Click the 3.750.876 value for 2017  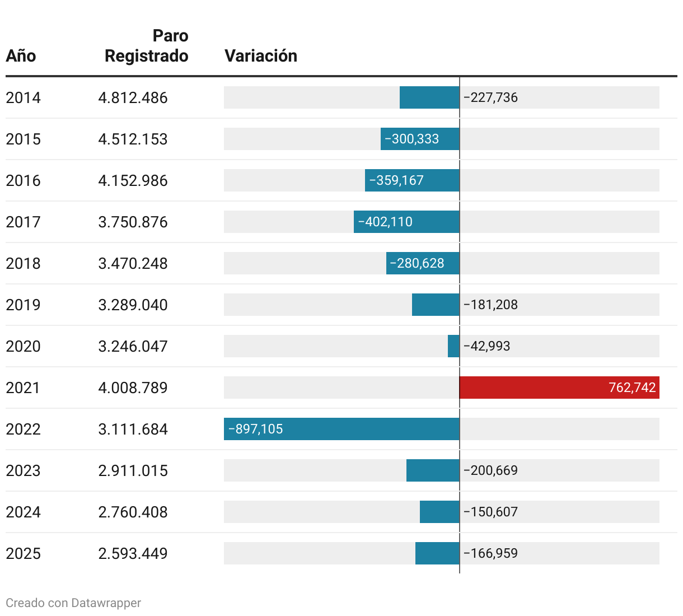[133, 222]
